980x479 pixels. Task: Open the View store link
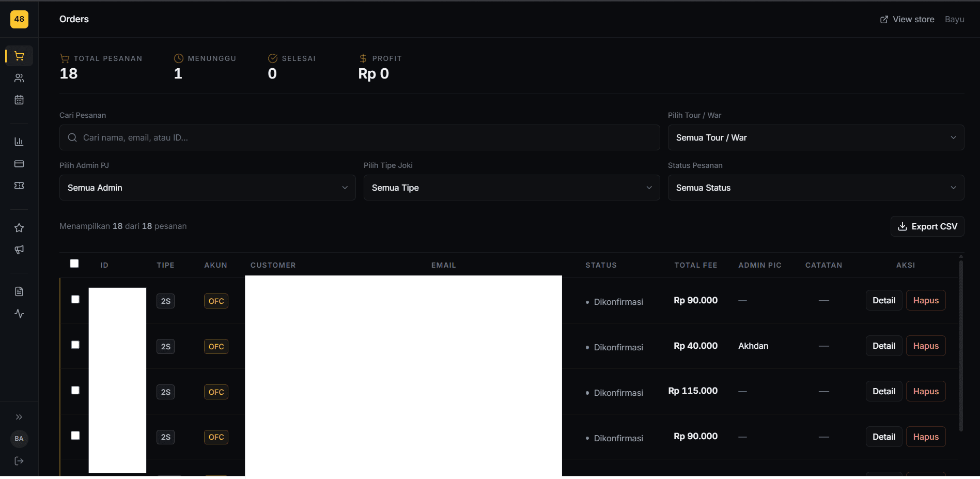coord(907,19)
